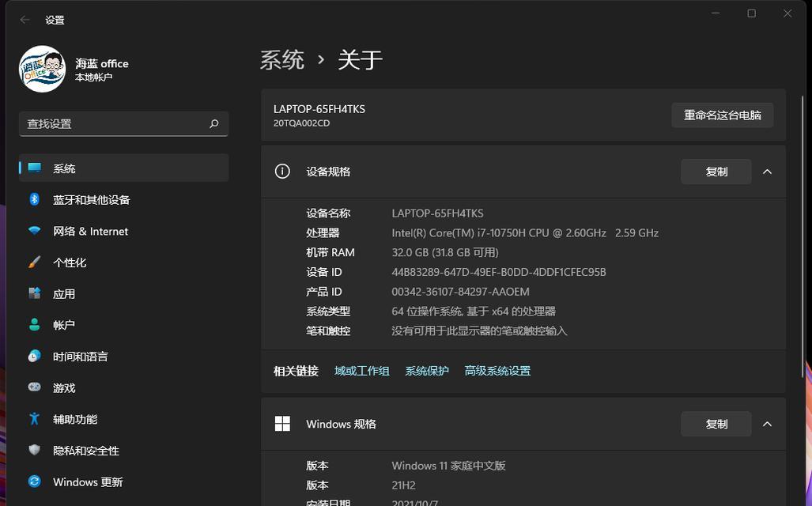Open the 辅助功能 sidebar label

point(75,420)
